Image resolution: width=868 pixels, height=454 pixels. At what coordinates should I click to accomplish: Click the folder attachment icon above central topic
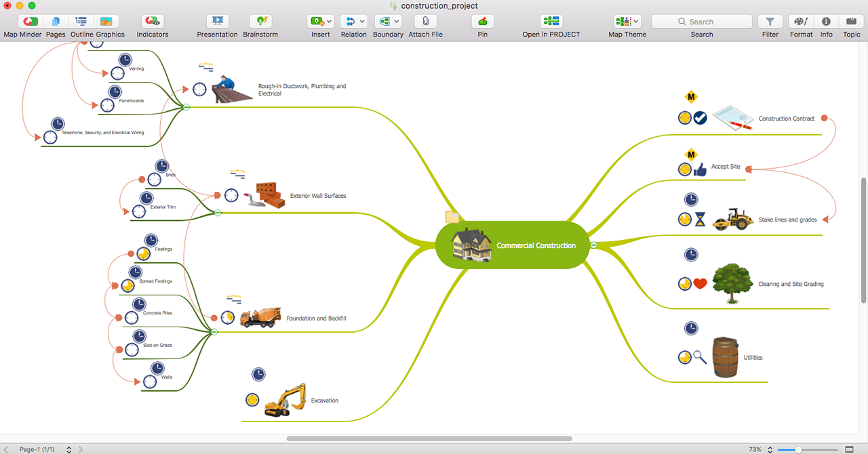[452, 217]
